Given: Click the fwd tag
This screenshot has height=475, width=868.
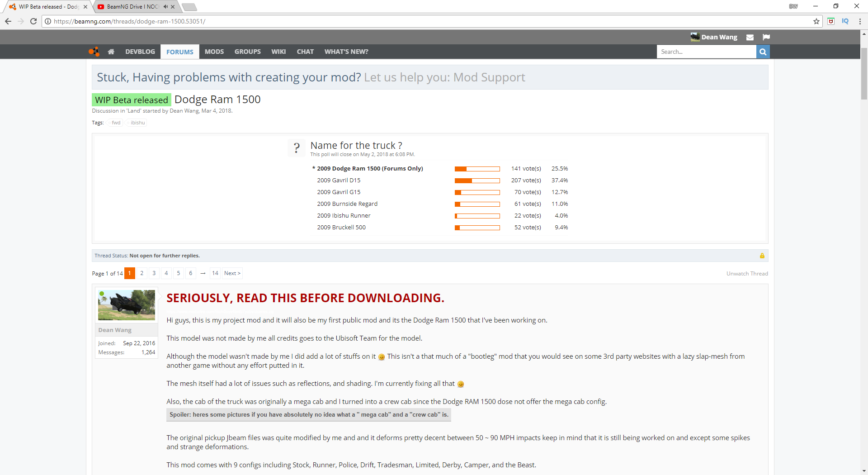Looking at the screenshot, I should (116, 123).
